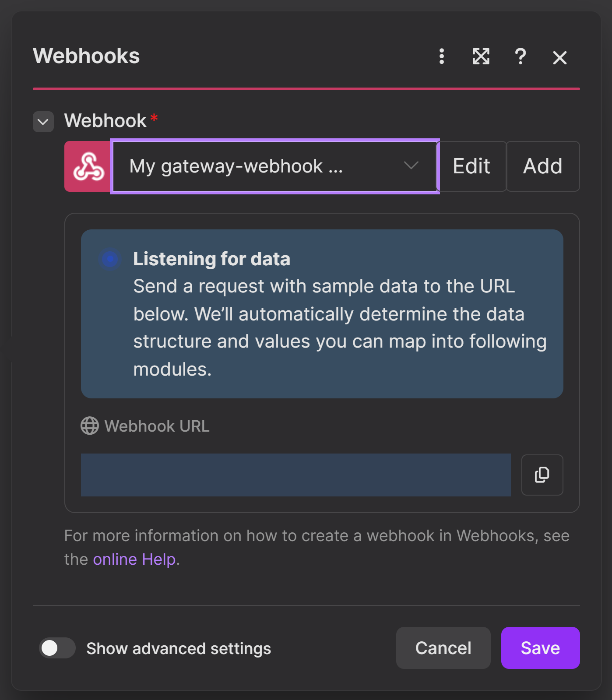The height and width of the screenshot is (700, 612).
Task: Click the Listening for data heading
Action: point(212,259)
